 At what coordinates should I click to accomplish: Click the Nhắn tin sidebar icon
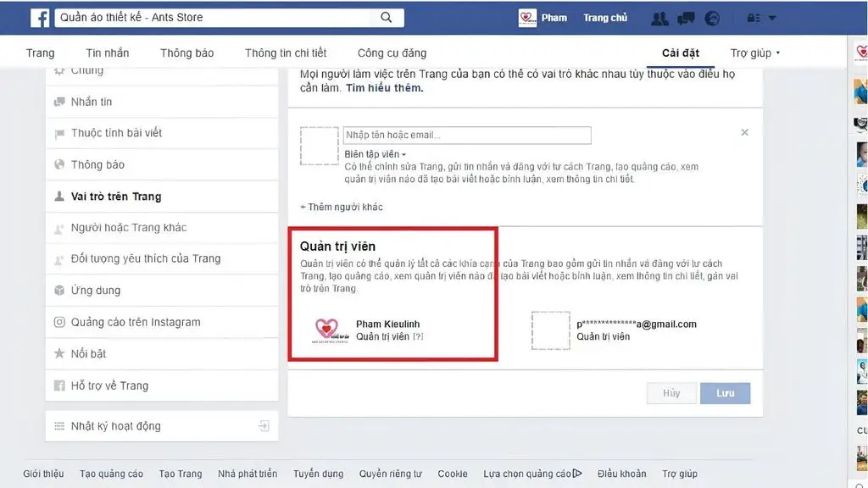[x=59, y=102]
